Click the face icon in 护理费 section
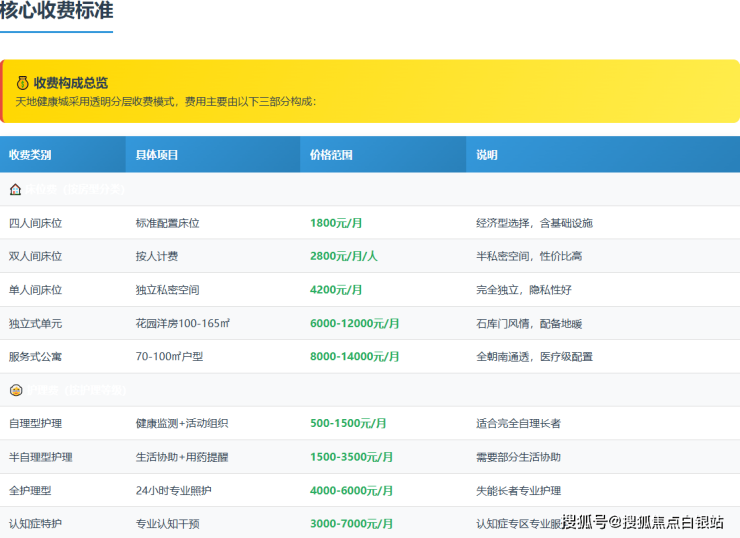Screen dimensions: 740x538 (15, 390)
